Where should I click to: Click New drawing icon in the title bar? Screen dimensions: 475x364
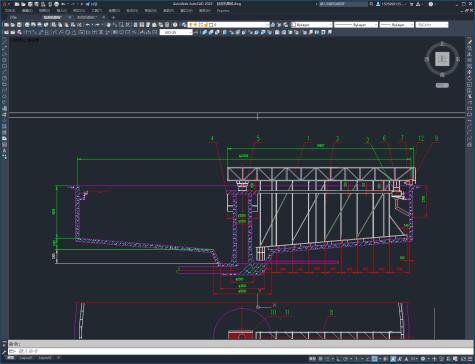coord(17,4)
